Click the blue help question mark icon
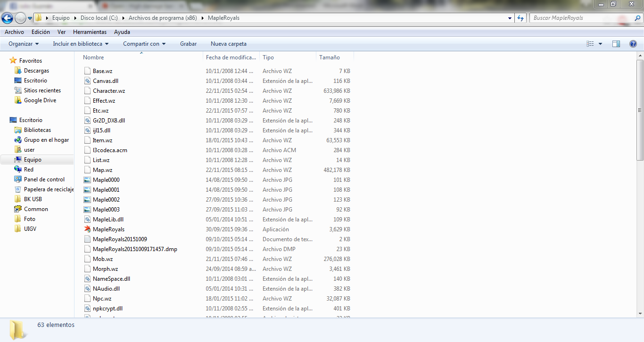Image resolution: width=644 pixels, height=342 pixels. [x=633, y=44]
